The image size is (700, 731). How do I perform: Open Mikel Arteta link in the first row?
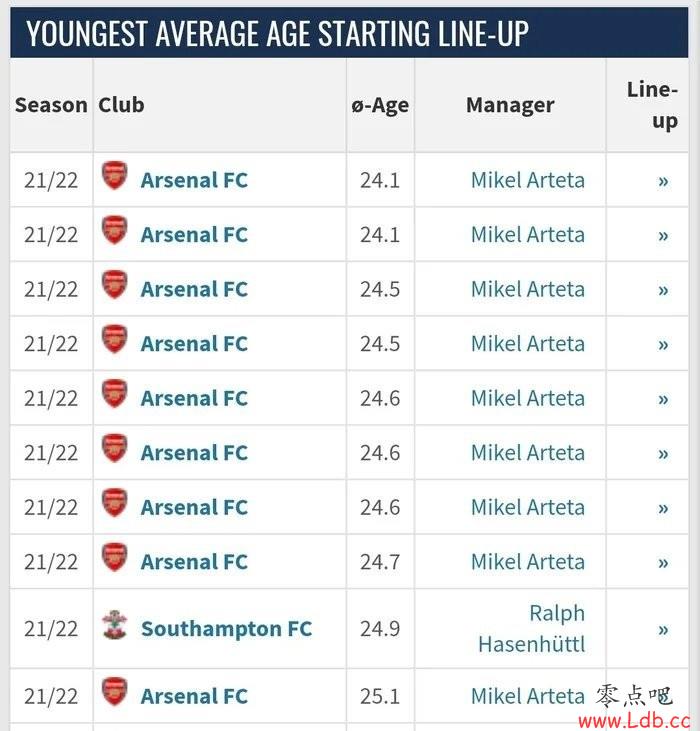(528, 180)
